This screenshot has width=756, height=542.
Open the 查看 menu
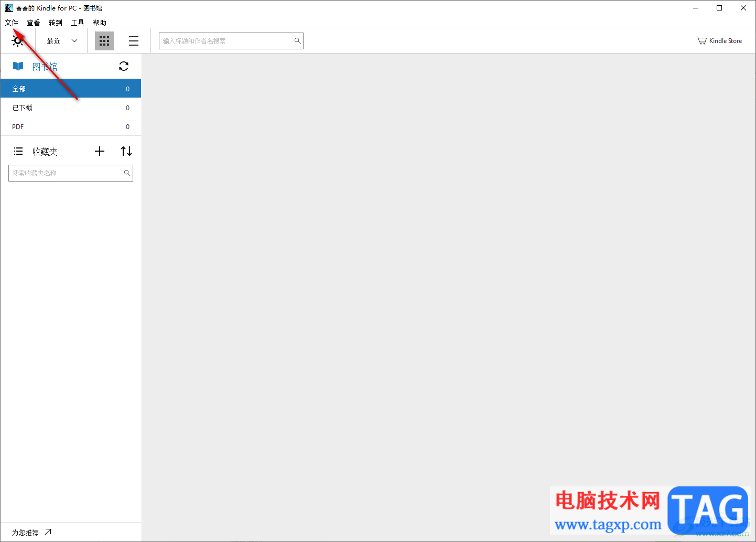34,23
